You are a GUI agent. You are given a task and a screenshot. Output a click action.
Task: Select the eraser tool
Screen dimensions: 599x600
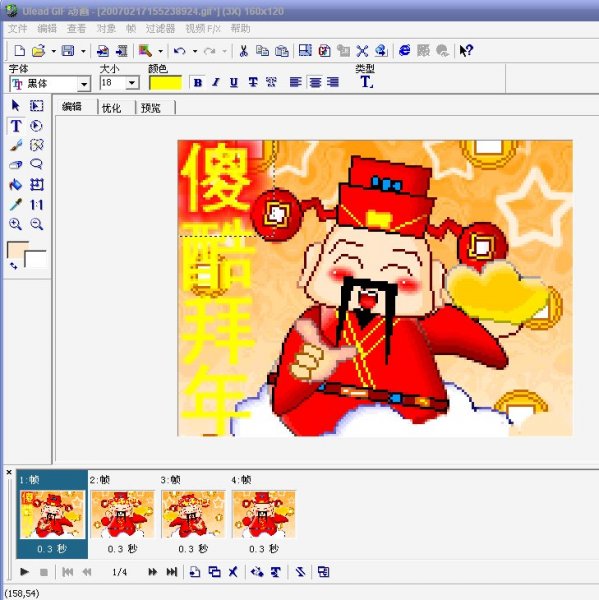click(x=16, y=165)
